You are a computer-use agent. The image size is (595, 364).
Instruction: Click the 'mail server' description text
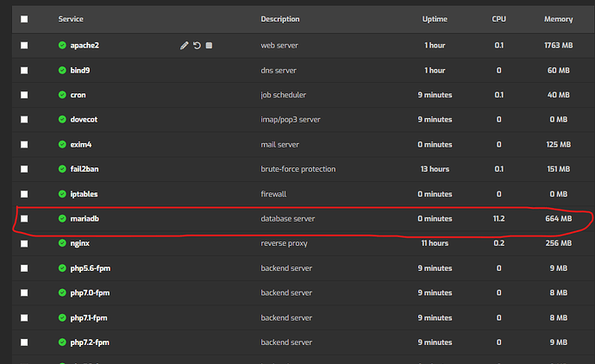280,145
